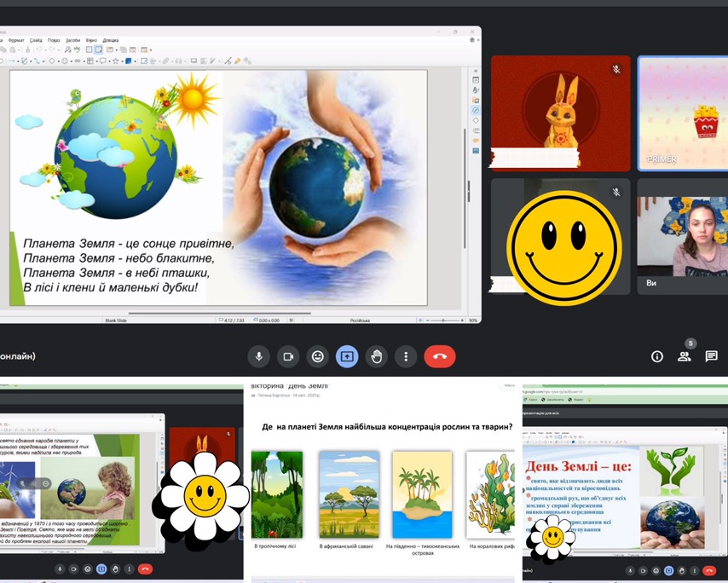Open the Показ menu
The width and height of the screenshot is (728, 583).
pyautogui.click(x=54, y=40)
